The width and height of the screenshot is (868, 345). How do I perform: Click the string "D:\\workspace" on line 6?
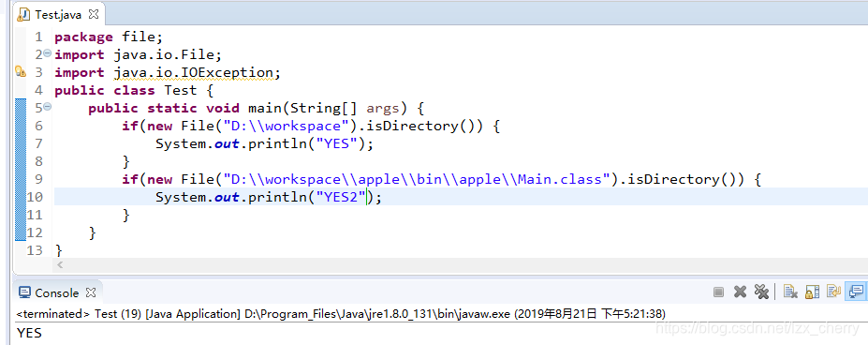coord(287,126)
